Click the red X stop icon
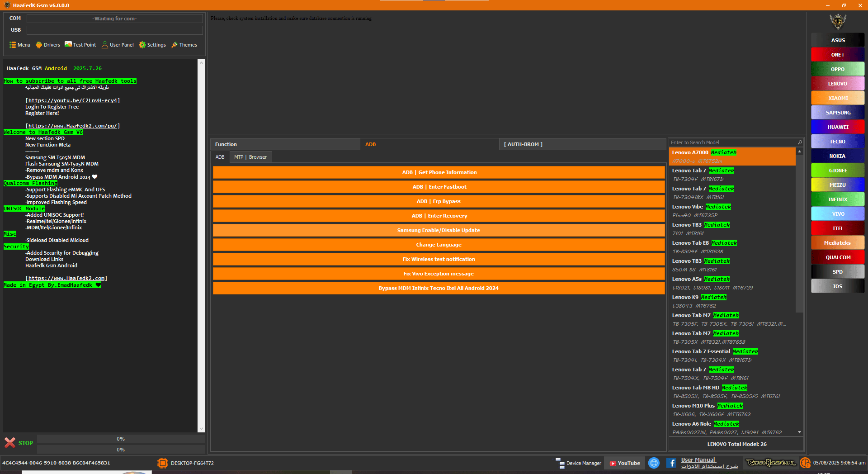 click(10, 443)
